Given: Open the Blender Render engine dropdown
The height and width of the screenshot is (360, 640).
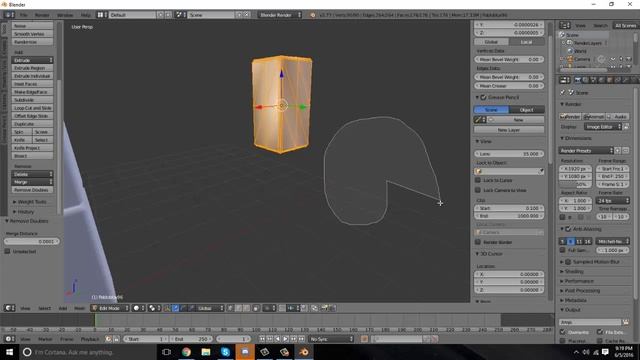Looking at the screenshot, I should tap(280, 15).
